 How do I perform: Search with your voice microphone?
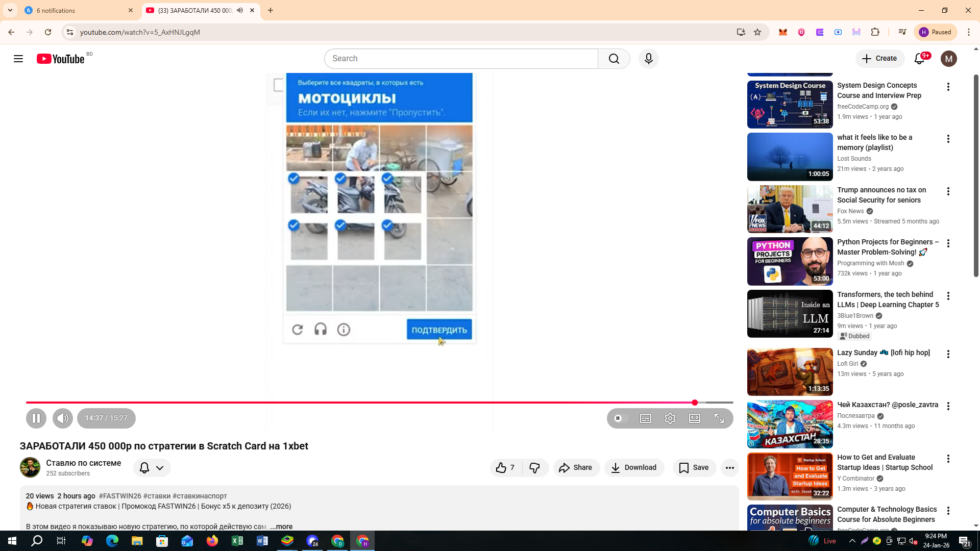(x=648, y=59)
